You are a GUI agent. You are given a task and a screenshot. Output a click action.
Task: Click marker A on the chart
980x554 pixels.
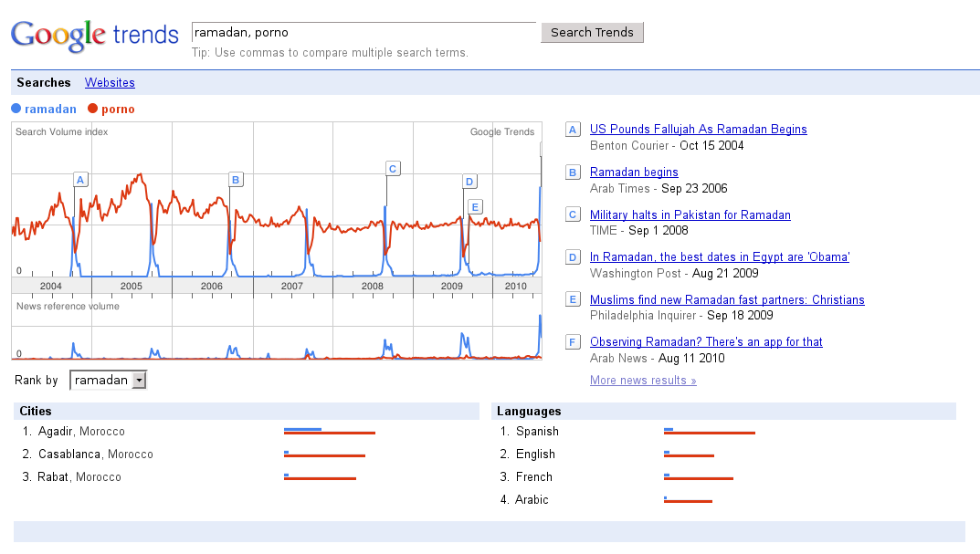80,180
